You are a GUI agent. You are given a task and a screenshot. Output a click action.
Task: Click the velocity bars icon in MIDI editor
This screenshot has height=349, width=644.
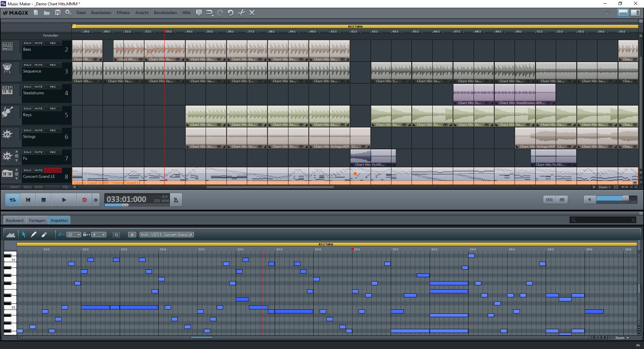tap(11, 235)
